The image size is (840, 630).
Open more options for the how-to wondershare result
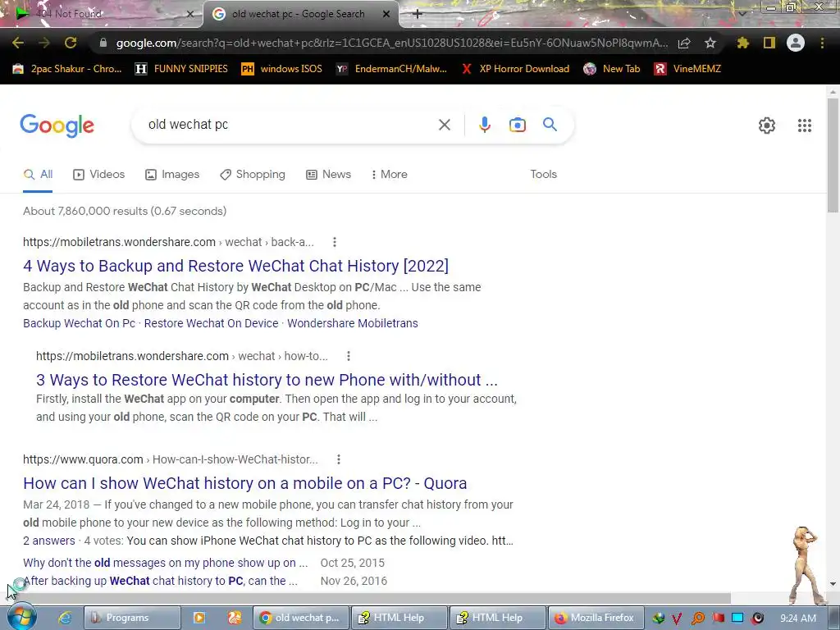coord(348,356)
